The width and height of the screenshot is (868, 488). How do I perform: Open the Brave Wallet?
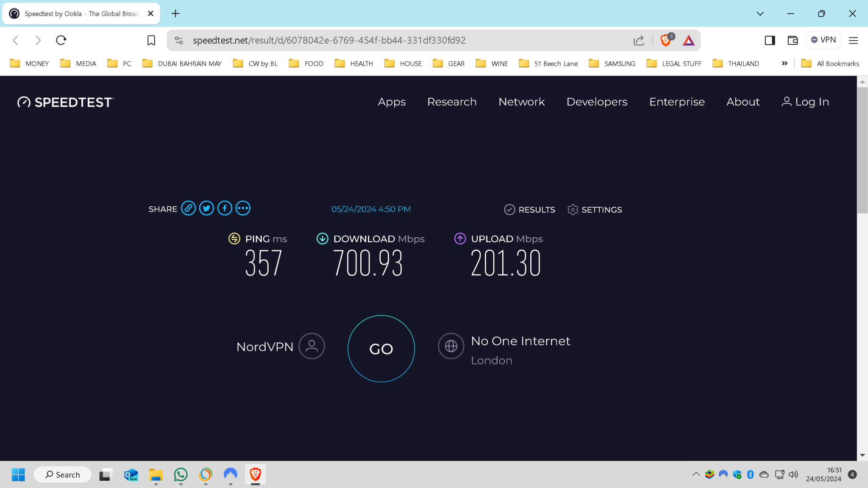(793, 40)
